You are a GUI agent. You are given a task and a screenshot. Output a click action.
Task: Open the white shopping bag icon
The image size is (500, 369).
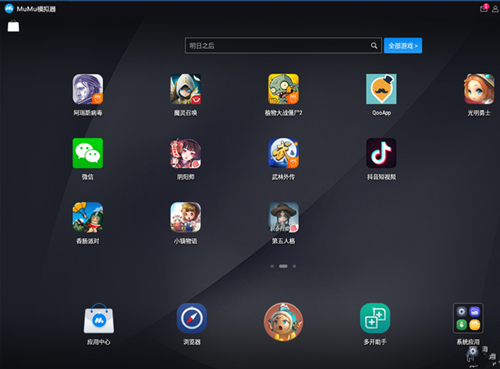click(13, 26)
